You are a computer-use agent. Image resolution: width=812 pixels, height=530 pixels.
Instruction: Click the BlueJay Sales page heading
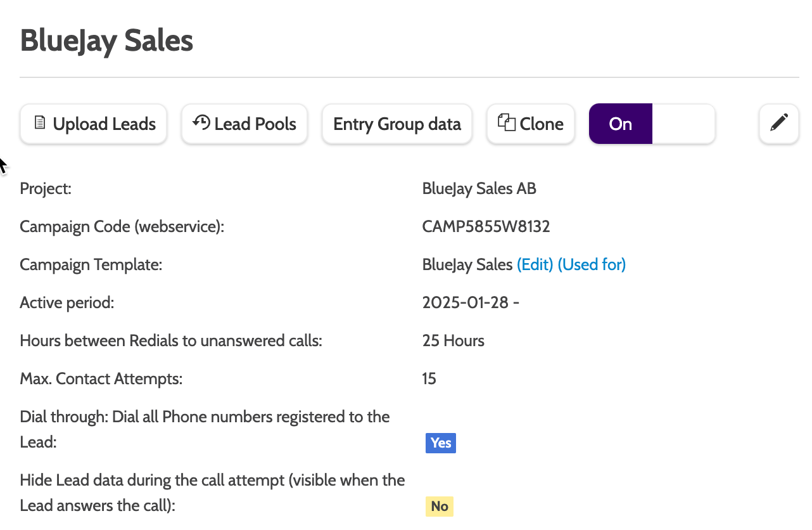tap(106, 41)
